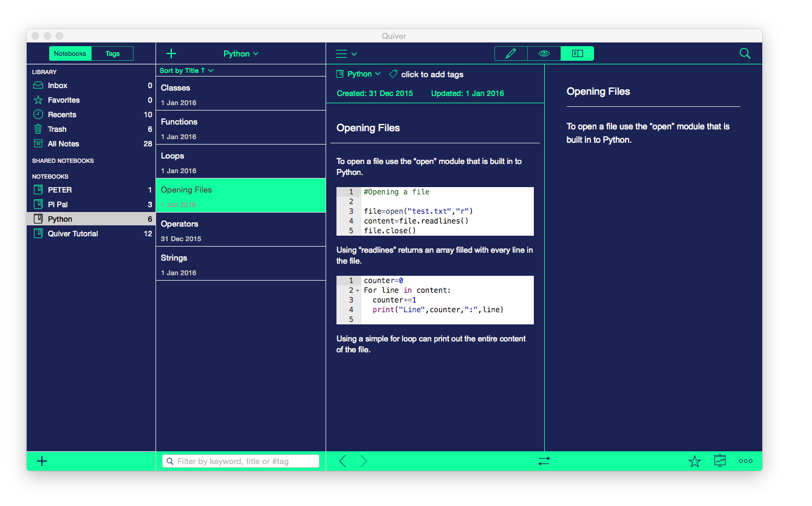Add a new note with plus icon
The height and width of the screenshot is (506, 812).
[x=171, y=53]
